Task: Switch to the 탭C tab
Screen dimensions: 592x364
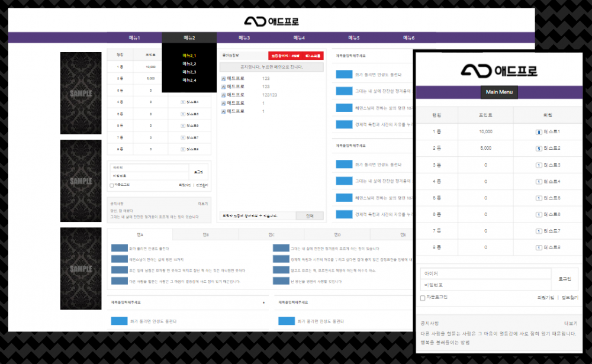Action: pos(271,235)
